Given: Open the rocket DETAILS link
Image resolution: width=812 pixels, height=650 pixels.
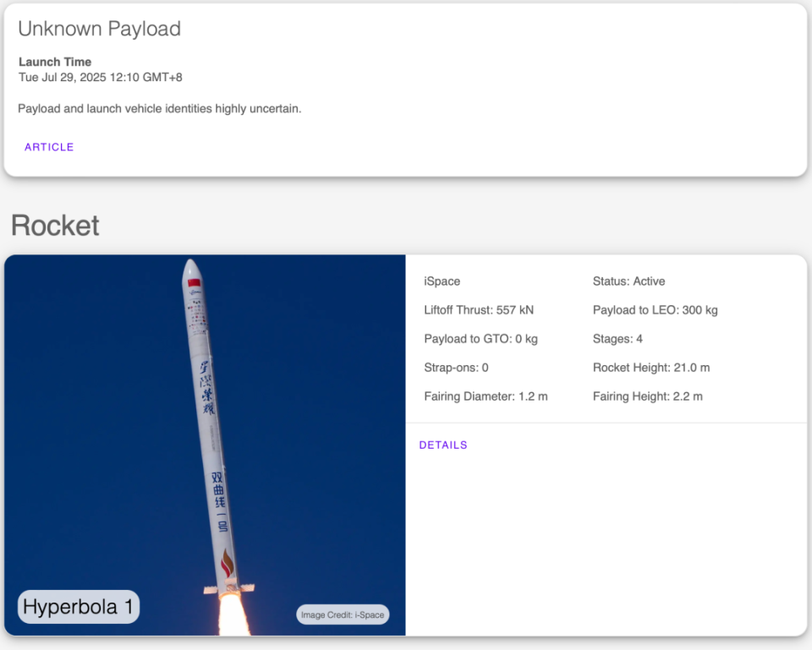Looking at the screenshot, I should coord(443,445).
